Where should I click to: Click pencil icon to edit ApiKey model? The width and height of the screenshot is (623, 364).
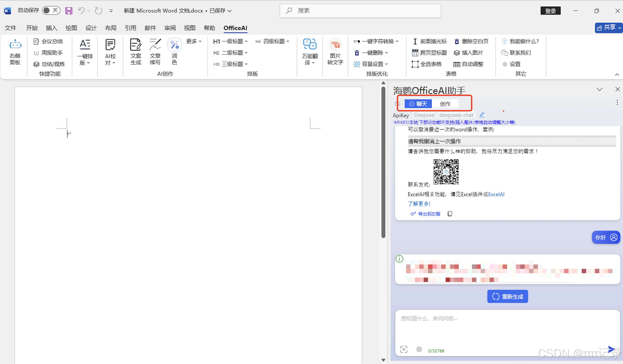click(x=482, y=115)
